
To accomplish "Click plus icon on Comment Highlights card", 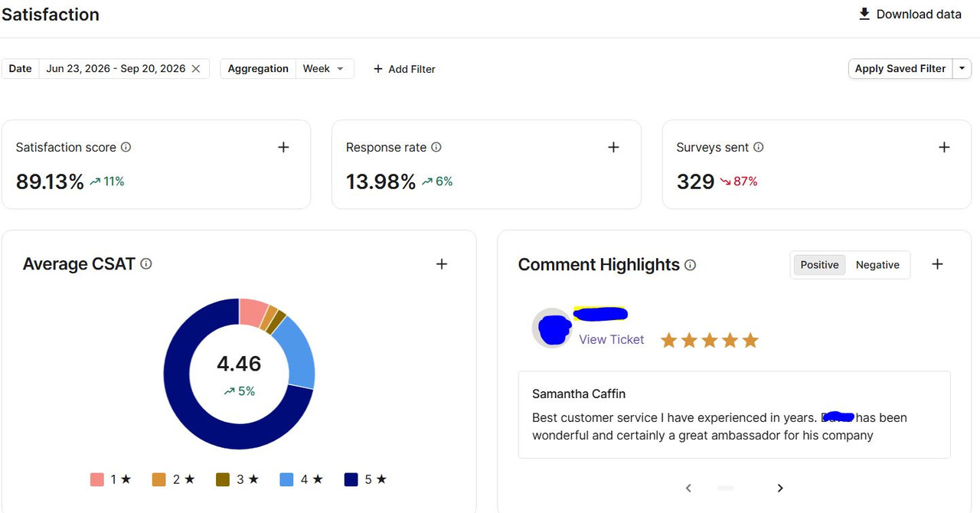I will click(x=938, y=264).
